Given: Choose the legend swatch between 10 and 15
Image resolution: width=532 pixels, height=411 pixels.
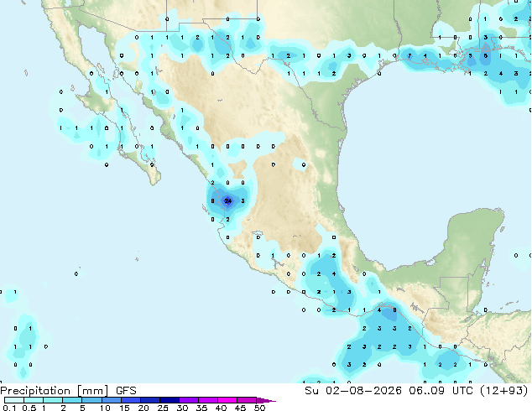Looking at the screenshot, I should pyautogui.click(x=112, y=400).
